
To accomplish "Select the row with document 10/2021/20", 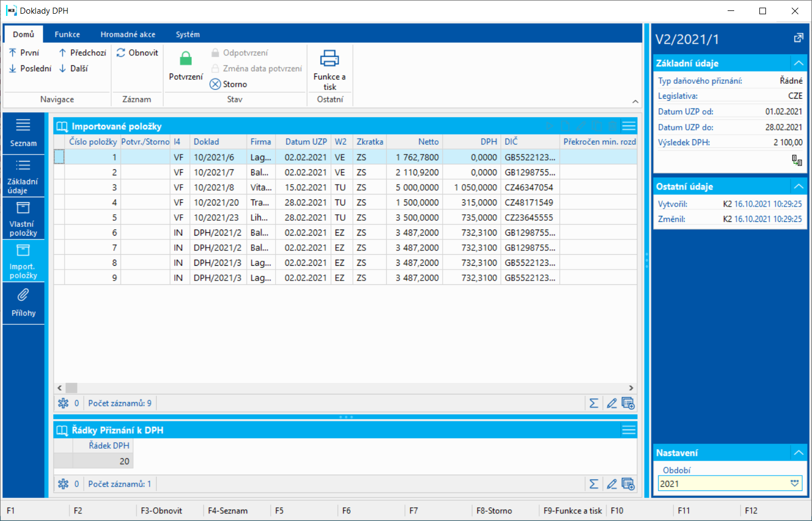I will point(345,203).
